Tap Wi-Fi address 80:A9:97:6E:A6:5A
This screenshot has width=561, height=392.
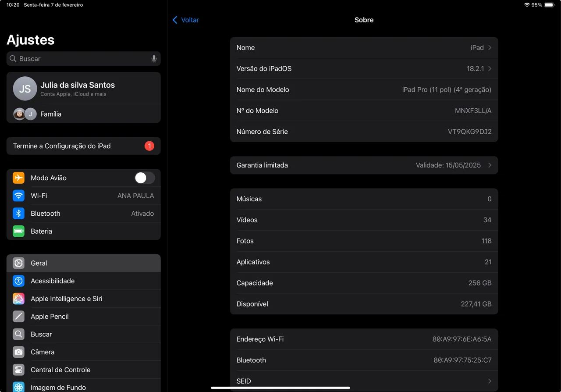pyautogui.click(x=462, y=339)
